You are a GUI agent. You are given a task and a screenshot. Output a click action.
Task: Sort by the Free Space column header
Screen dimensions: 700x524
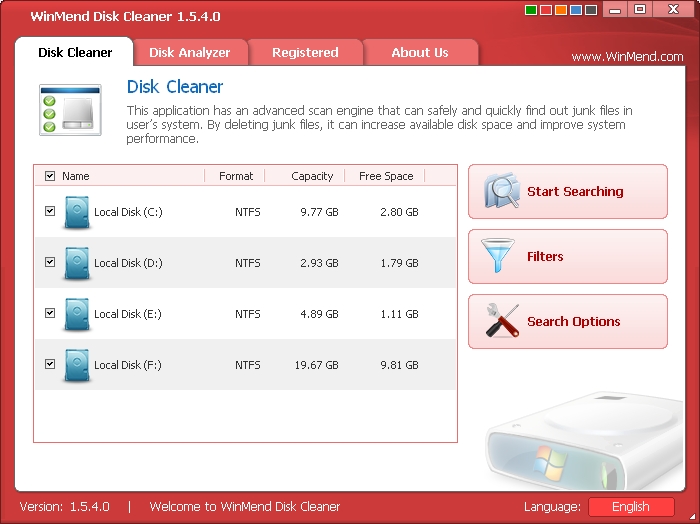pos(385,176)
